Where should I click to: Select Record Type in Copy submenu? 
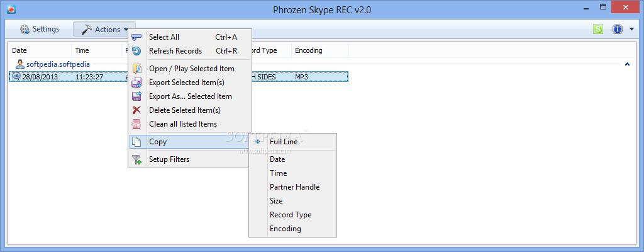click(x=293, y=215)
